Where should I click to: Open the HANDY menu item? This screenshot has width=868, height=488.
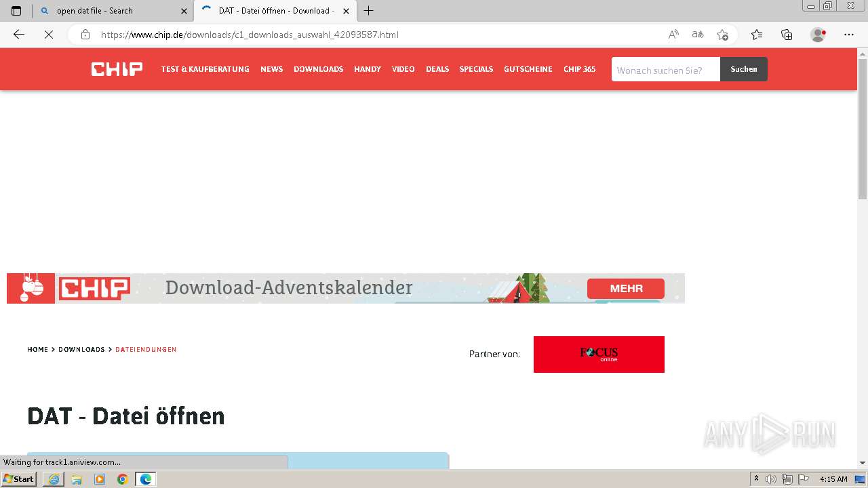pos(368,69)
